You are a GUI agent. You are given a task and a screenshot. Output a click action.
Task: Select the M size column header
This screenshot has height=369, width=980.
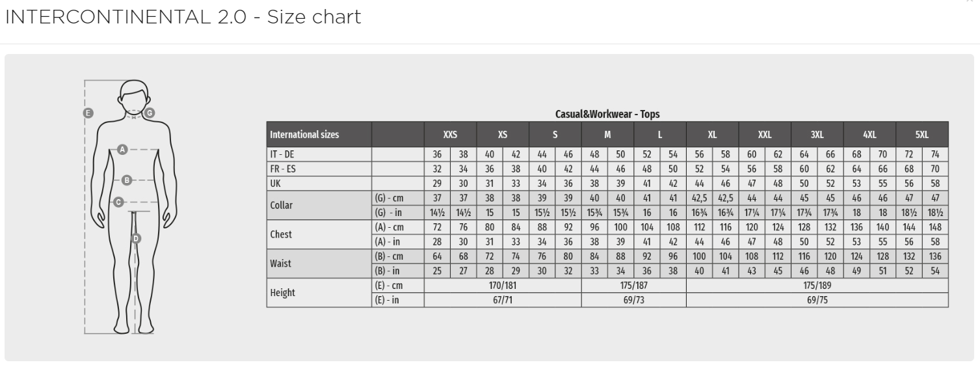[x=607, y=135]
